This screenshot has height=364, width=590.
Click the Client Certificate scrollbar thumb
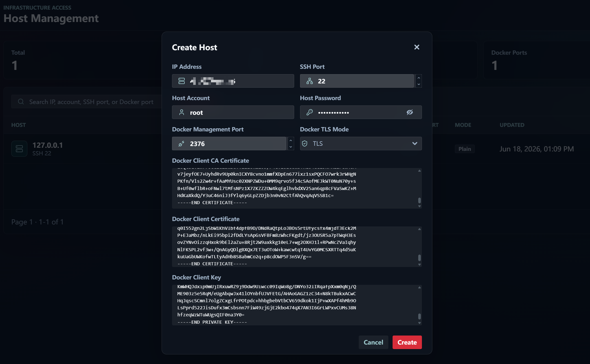419,258
